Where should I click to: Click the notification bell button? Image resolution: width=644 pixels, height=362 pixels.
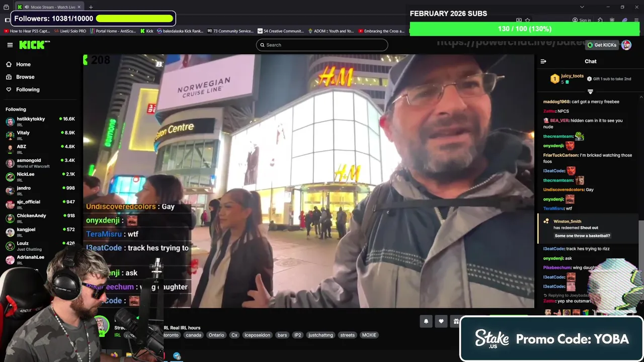point(426,322)
